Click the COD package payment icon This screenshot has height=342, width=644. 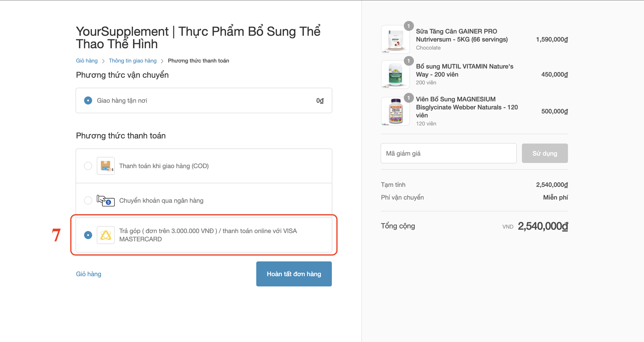[x=106, y=166]
